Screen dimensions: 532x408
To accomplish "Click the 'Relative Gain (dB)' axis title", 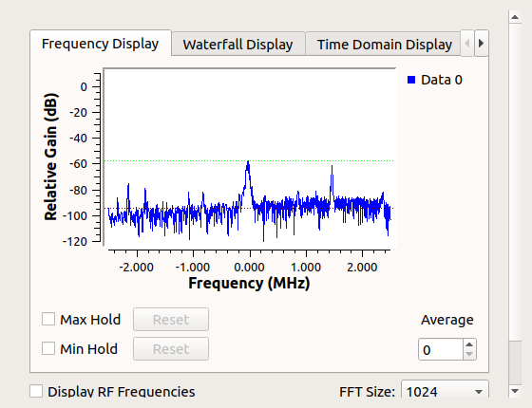I will click(x=51, y=157).
